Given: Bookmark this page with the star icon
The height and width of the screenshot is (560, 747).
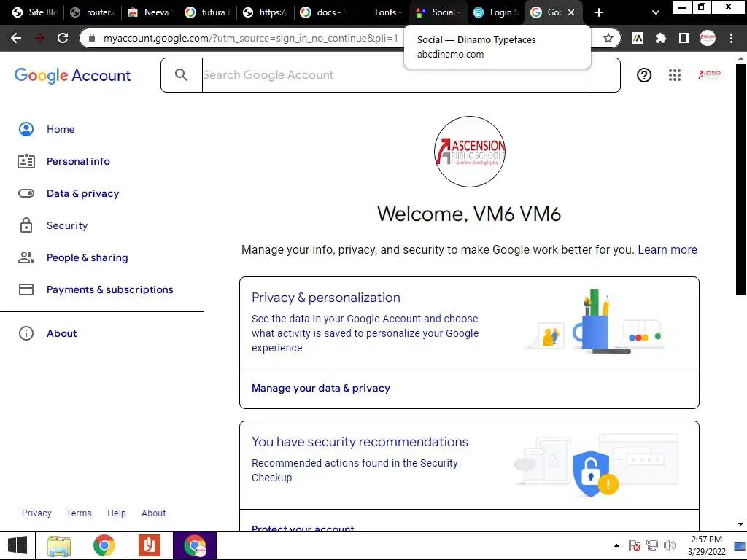Looking at the screenshot, I should [x=608, y=38].
